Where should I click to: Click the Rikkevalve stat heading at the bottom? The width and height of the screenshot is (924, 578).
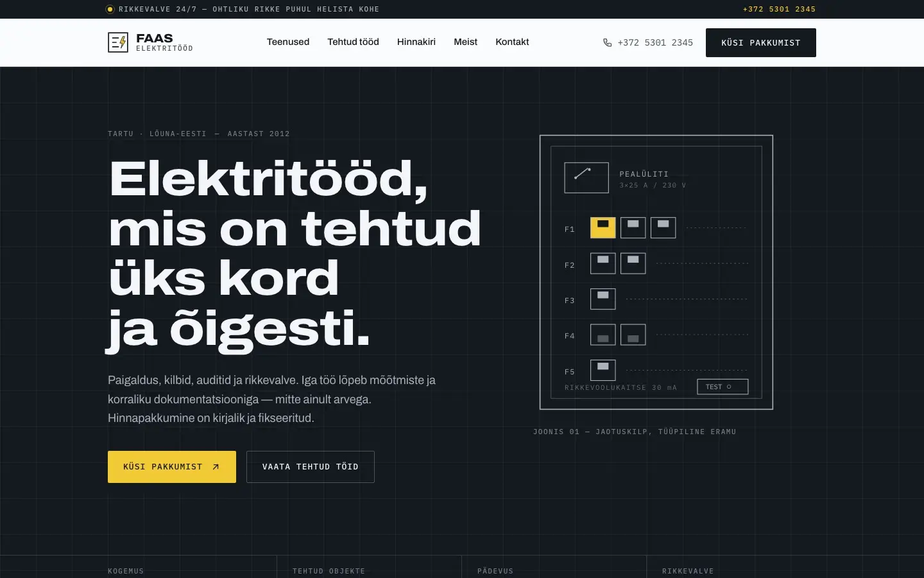(688, 571)
